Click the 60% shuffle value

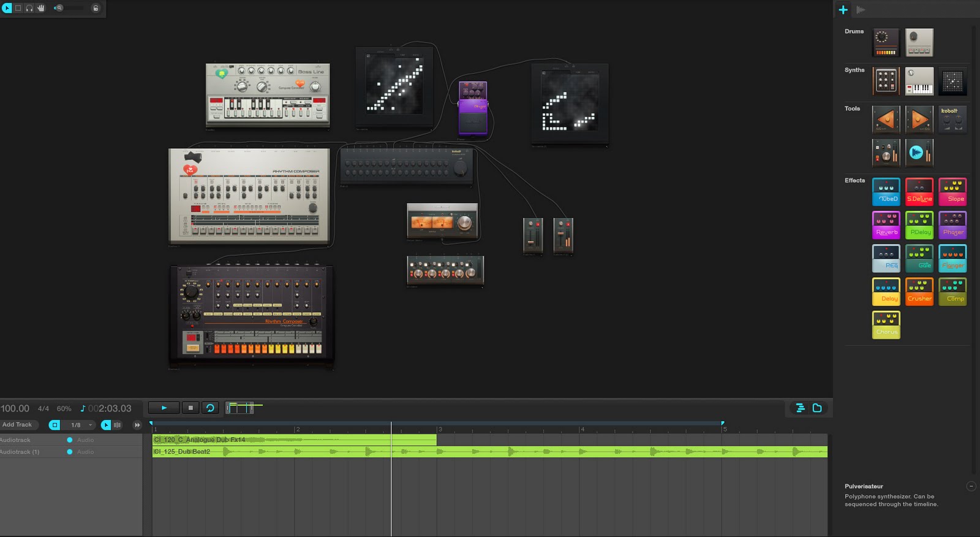coord(64,409)
